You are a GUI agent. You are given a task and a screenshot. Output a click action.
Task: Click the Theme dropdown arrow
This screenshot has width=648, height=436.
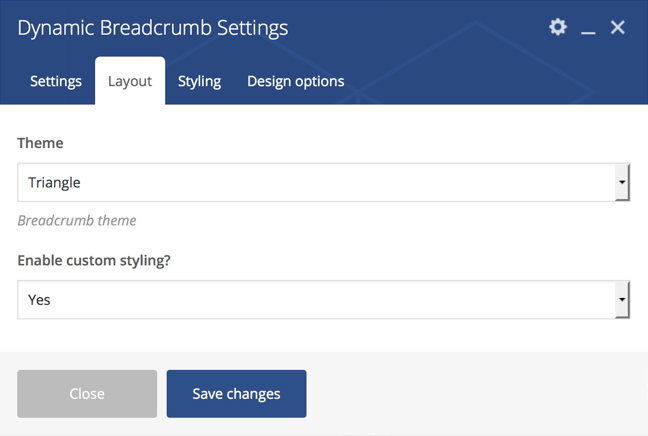622,183
